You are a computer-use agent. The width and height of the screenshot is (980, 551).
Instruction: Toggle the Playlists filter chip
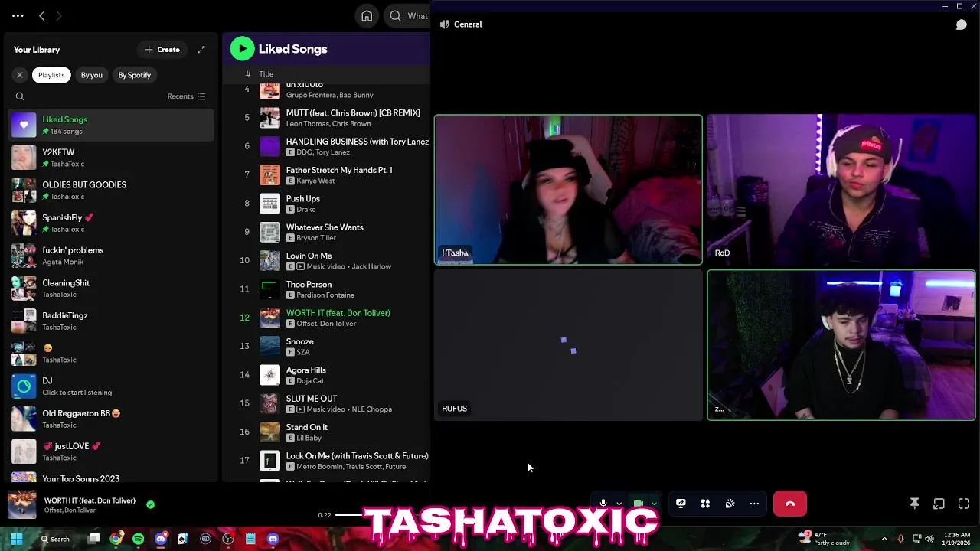51,75
